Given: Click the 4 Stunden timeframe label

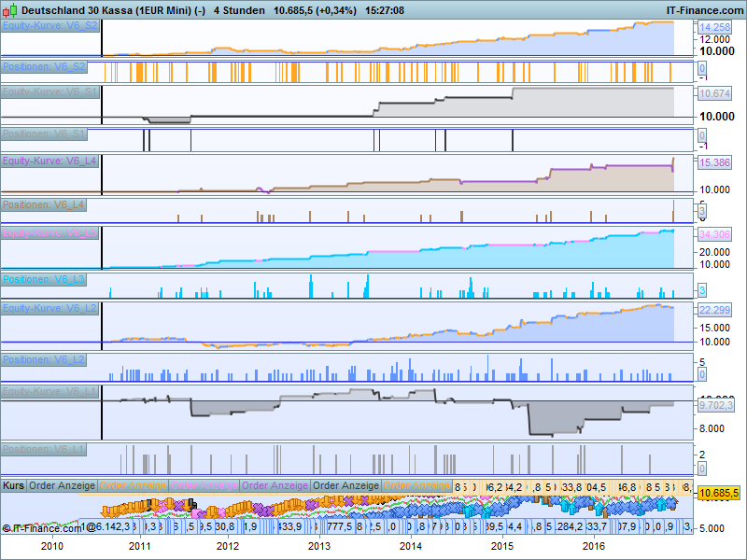Looking at the screenshot, I should (x=239, y=10).
